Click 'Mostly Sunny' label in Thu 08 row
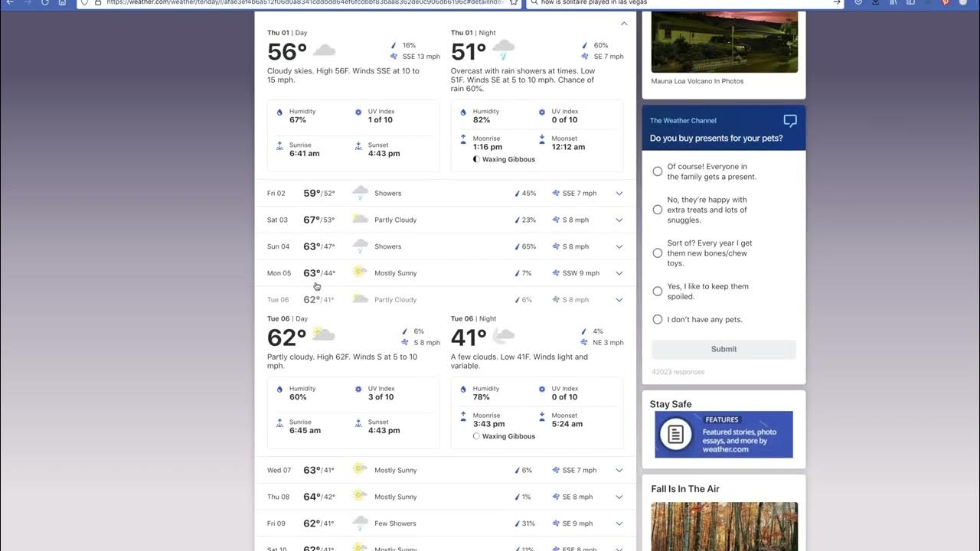 point(396,497)
